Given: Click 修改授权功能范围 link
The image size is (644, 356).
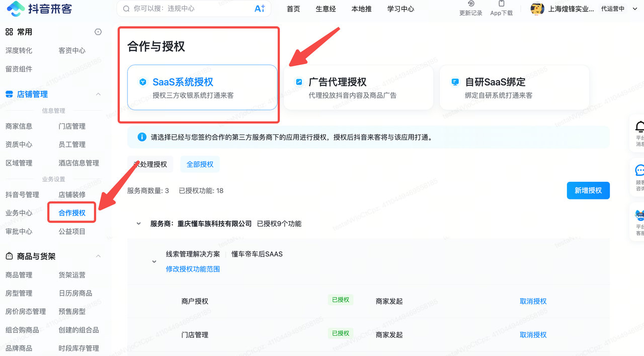Looking at the screenshot, I should click(x=193, y=269).
